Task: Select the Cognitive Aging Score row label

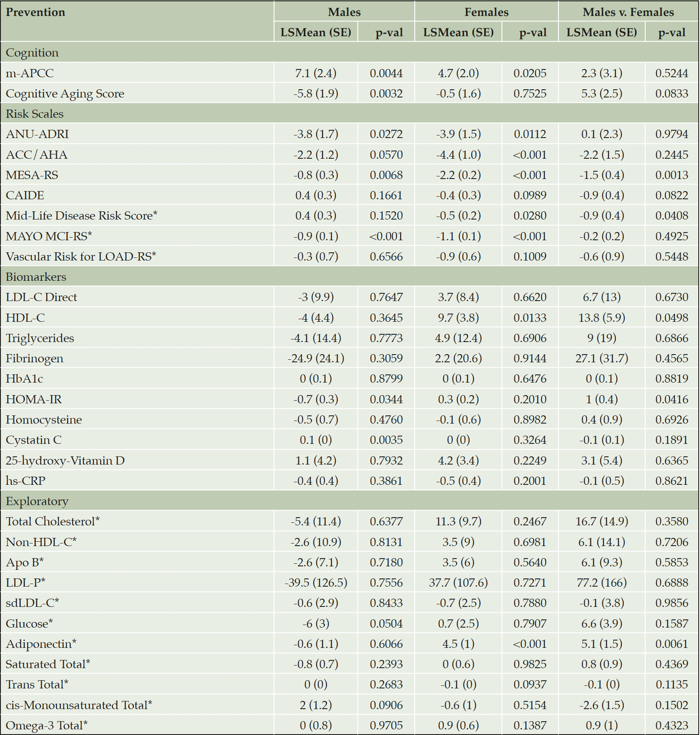Action: 65,94
